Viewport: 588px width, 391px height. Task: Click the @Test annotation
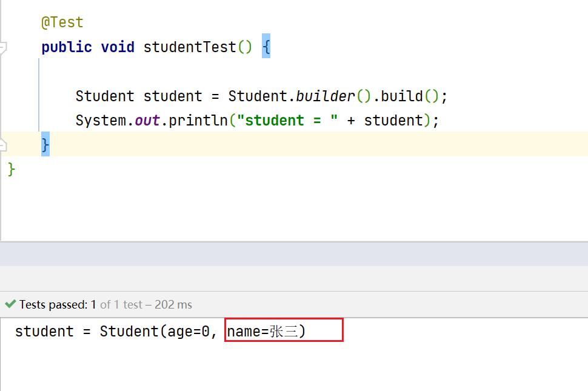pyautogui.click(x=62, y=23)
